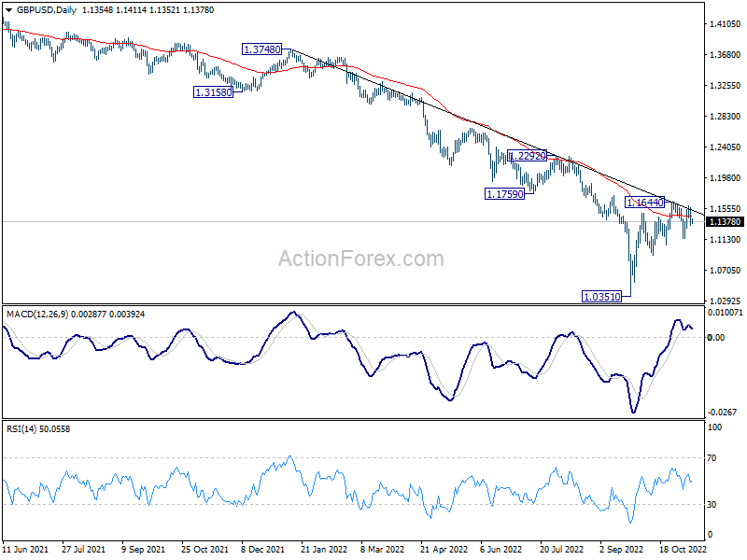Click the 1.03510 low price label
This screenshot has height=560, width=747.
click(603, 295)
